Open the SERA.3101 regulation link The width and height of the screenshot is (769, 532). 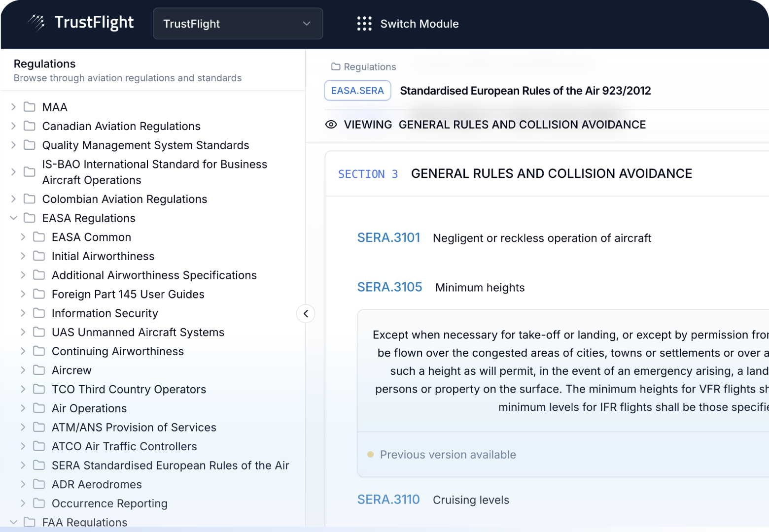tap(388, 238)
